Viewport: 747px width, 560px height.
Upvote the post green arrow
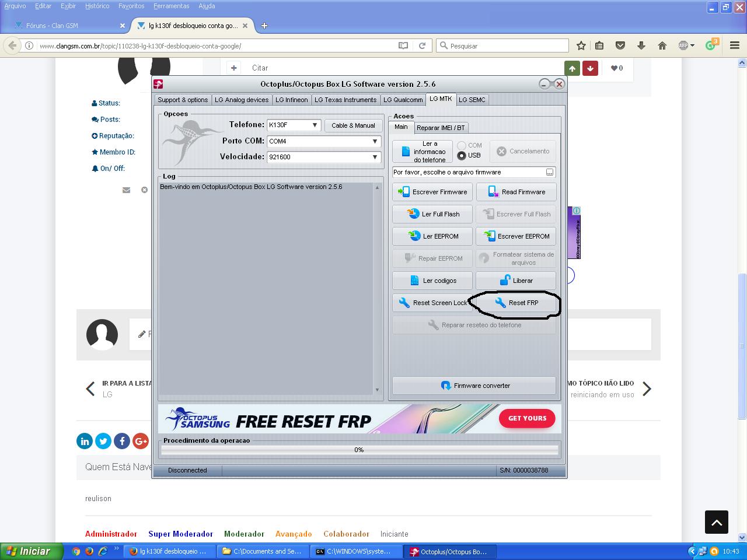[x=572, y=68]
